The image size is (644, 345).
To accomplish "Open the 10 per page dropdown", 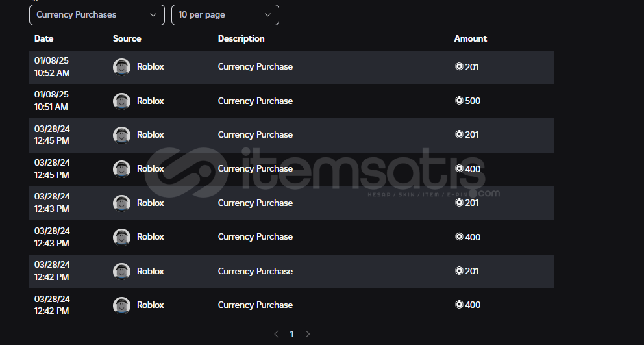I will pyautogui.click(x=225, y=15).
